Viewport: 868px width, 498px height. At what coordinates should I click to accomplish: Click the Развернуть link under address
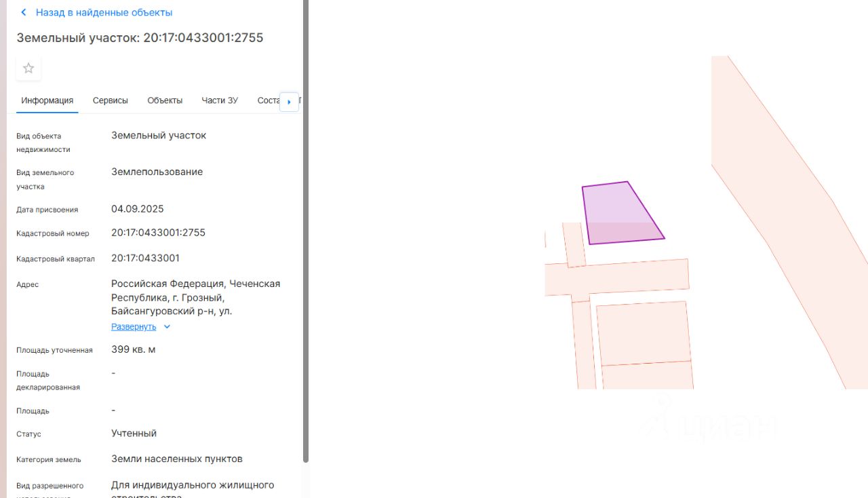tap(134, 326)
